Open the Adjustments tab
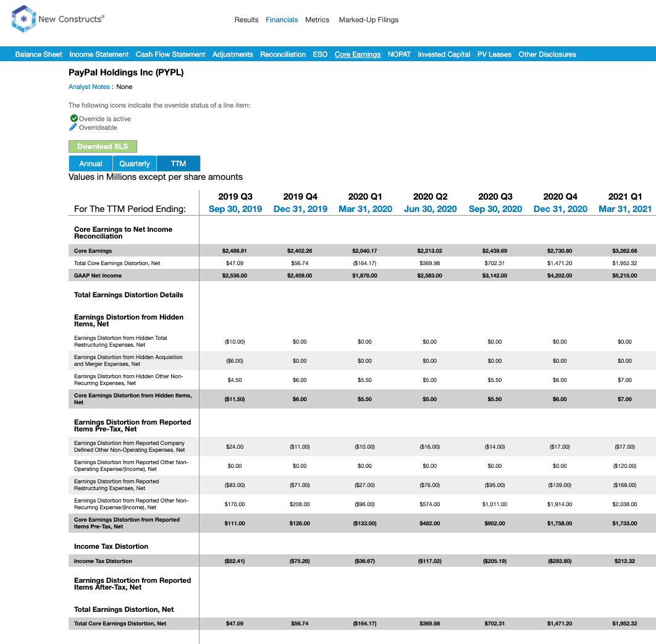656x644 pixels. point(233,54)
